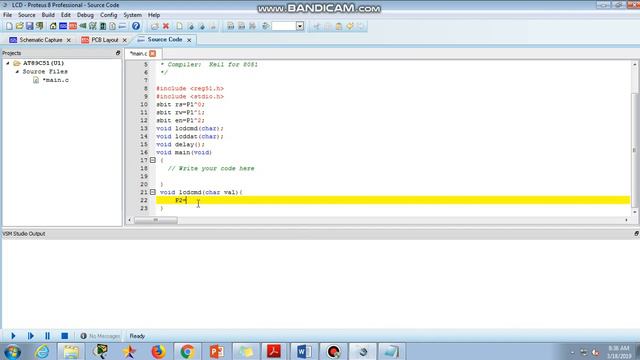Viewport: 640px width, 360px height.
Task: Click the toolbar combo box text field
Action: pos(284,26)
